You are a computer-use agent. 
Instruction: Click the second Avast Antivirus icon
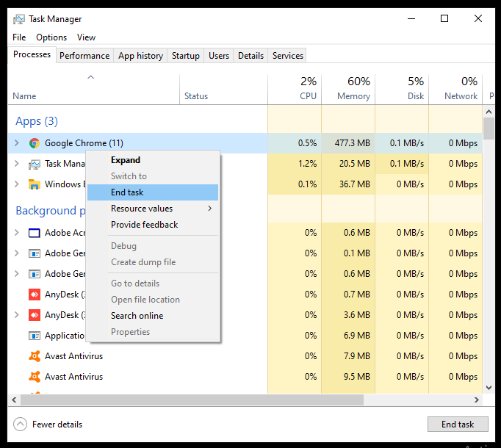[x=35, y=377]
